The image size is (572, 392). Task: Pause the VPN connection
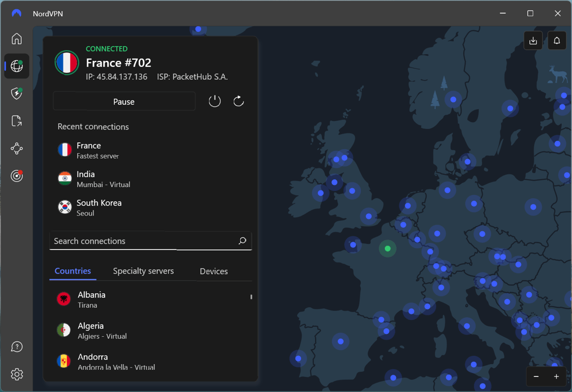(x=124, y=101)
